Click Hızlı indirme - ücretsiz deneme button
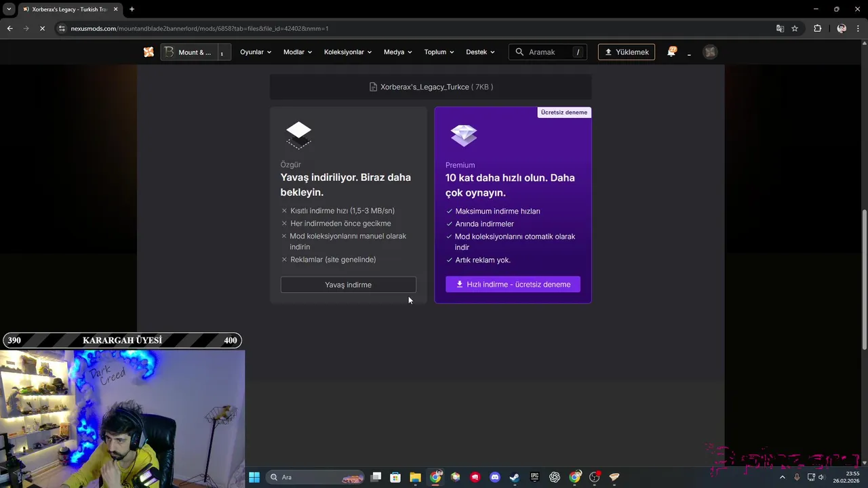Screen dimensions: 868x488 click(513, 285)
